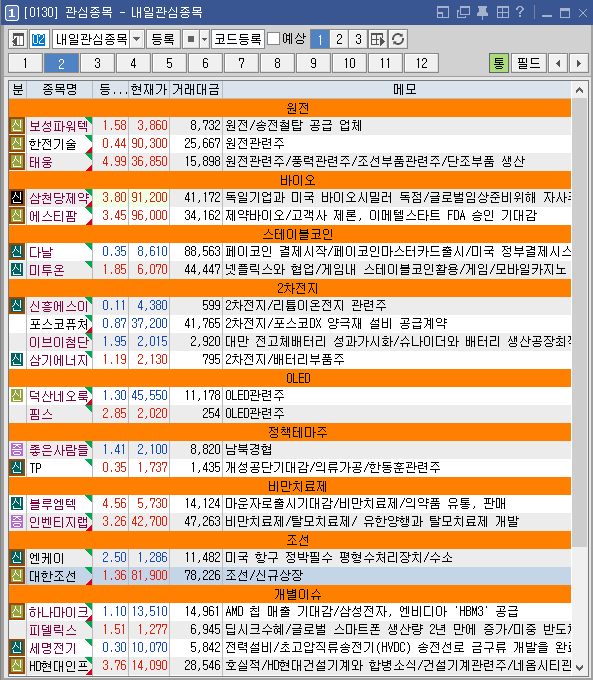Select page 3 toggle beside 예상
Image resolution: width=593 pixels, height=680 pixels.
click(x=358, y=39)
